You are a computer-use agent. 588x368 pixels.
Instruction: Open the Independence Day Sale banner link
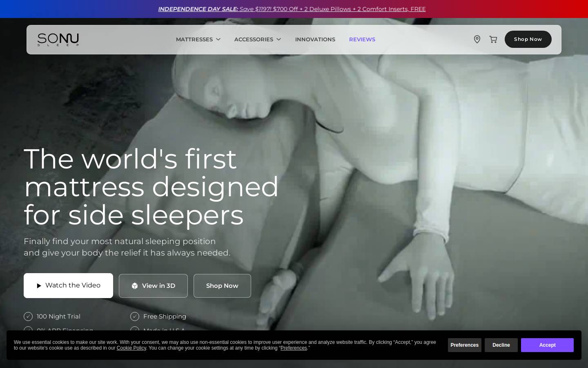tap(292, 9)
